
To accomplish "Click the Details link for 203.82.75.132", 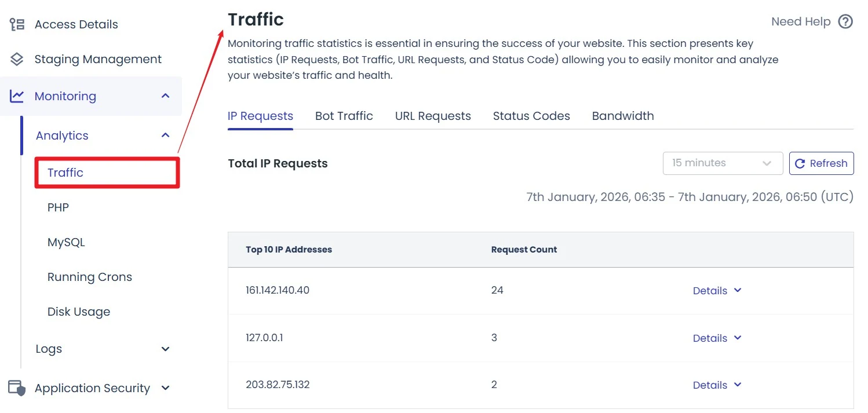I will pyautogui.click(x=710, y=385).
